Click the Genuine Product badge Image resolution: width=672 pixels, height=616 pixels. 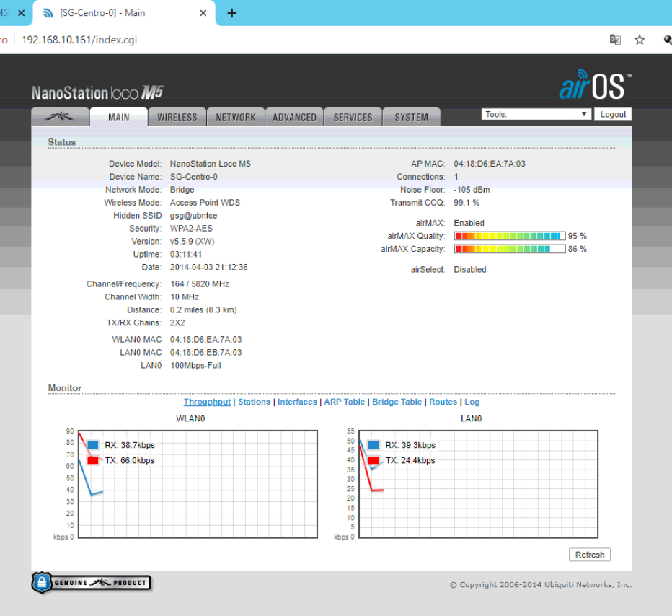coord(92,583)
